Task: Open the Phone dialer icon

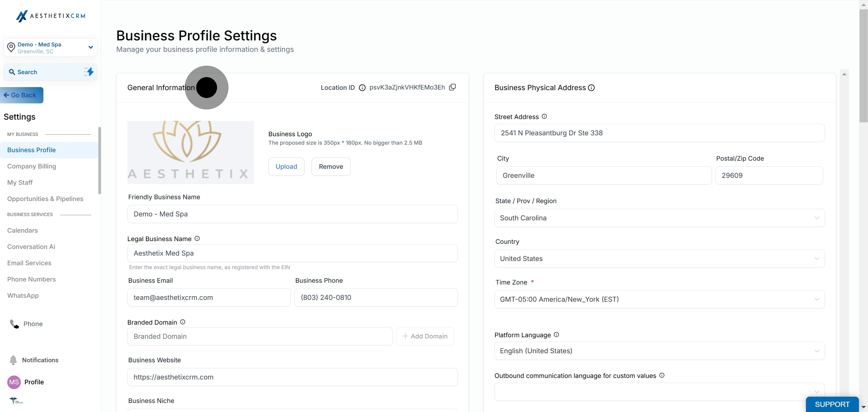Action: tap(14, 324)
